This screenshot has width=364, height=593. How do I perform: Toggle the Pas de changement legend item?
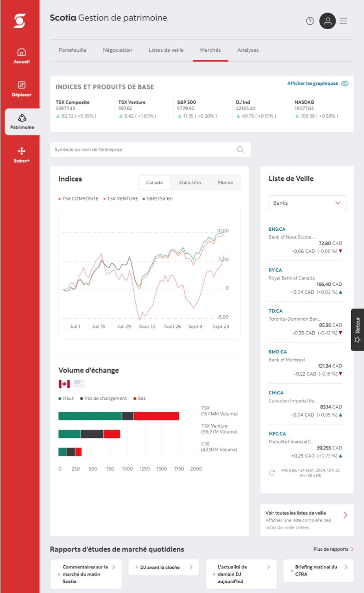click(x=103, y=398)
